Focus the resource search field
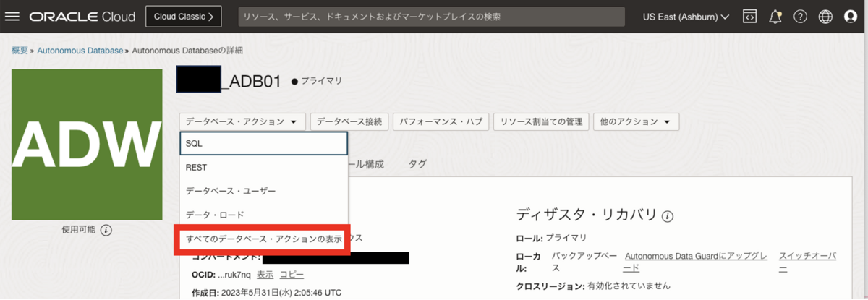This screenshot has height=300, width=868. pyautogui.click(x=432, y=16)
